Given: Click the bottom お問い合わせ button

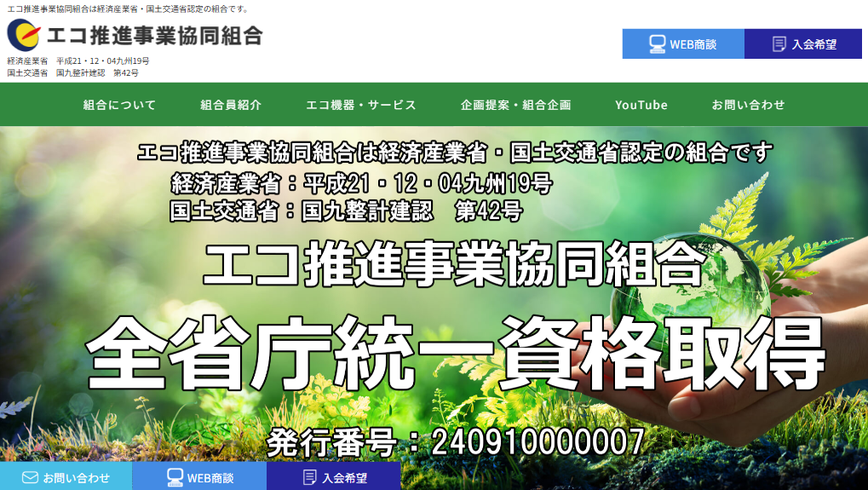Looking at the screenshot, I should [66, 476].
